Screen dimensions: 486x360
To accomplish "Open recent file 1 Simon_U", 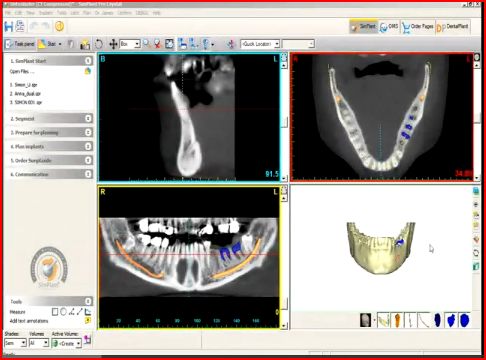I will click(23, 85).
